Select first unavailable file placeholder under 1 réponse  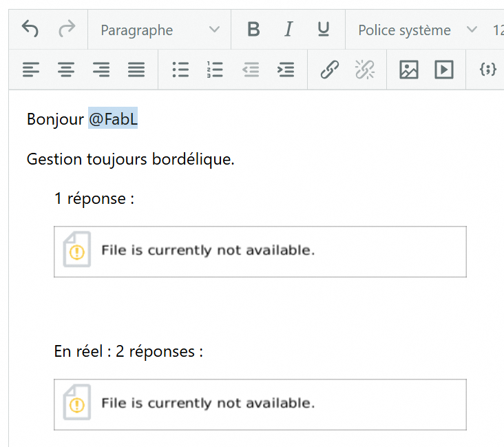tap(260, 251)
